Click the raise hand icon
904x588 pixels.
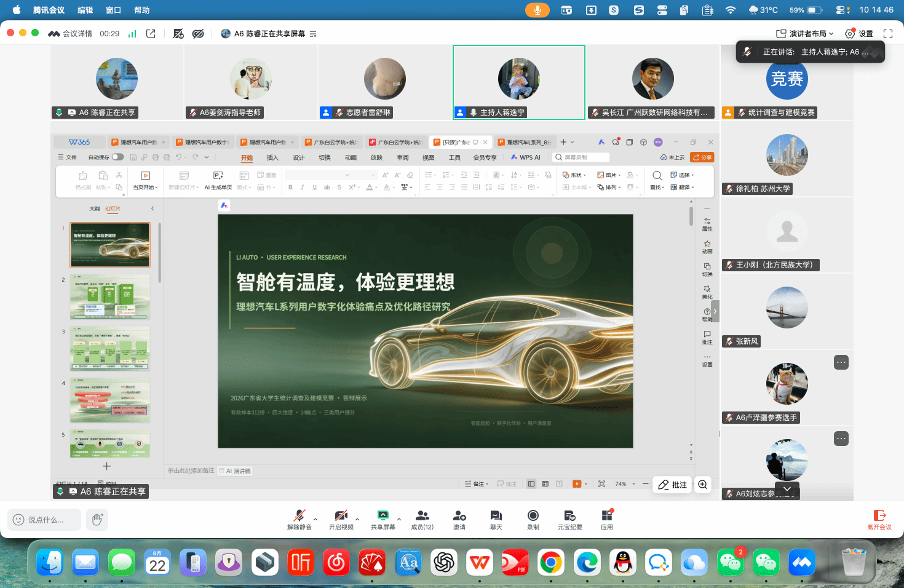pyautogui.click(x=97, y=520)
